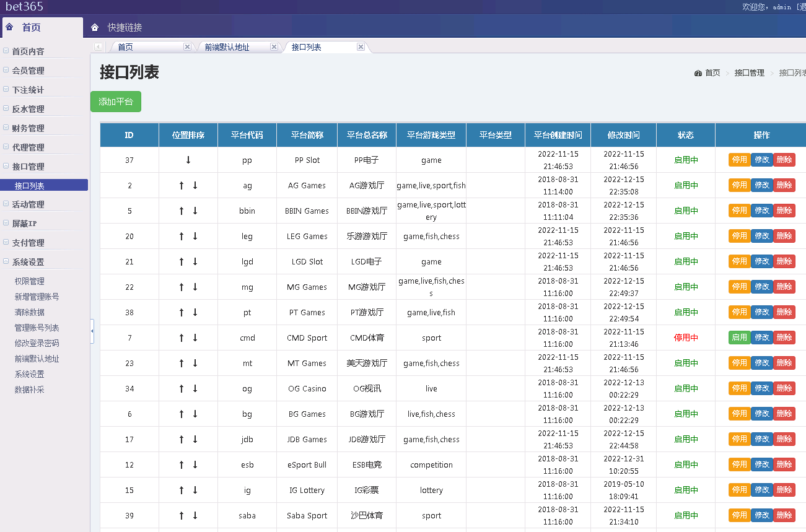Screen dimensions: 806x532
Task: Open 权限管理 in the sidebar
Action: (x=30, y=281)
